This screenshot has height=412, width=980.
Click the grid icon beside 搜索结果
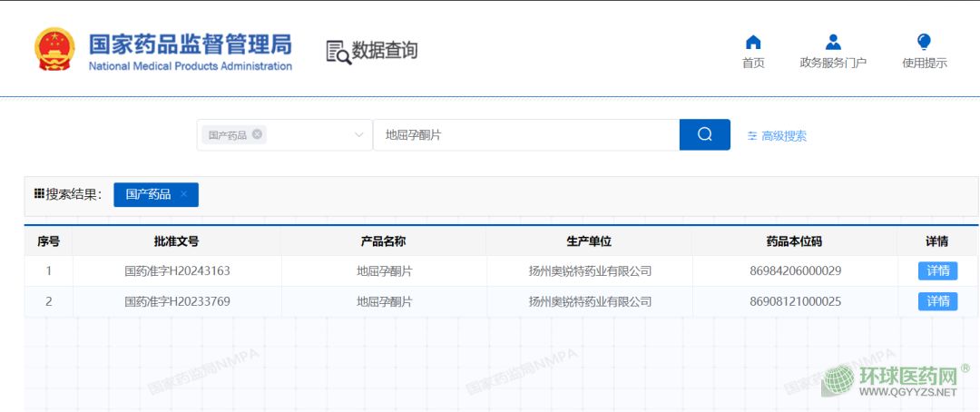[x=39, y=194]
